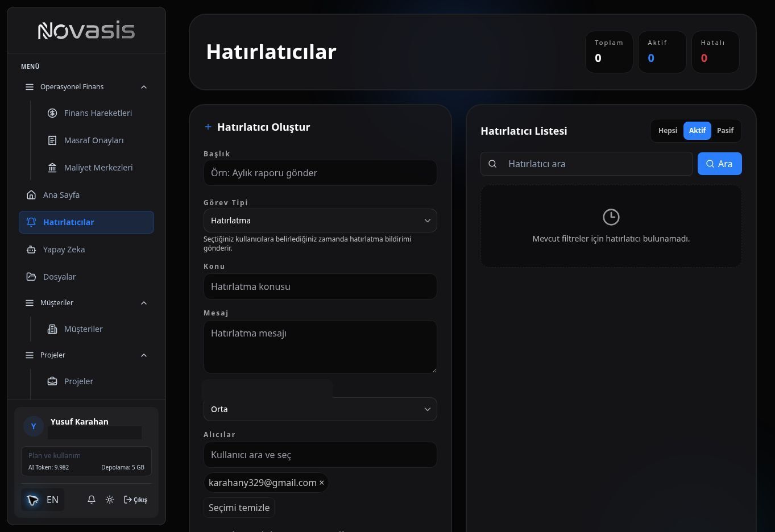
Task: Go to Ana Sayfa
Action: click(86, 195)
